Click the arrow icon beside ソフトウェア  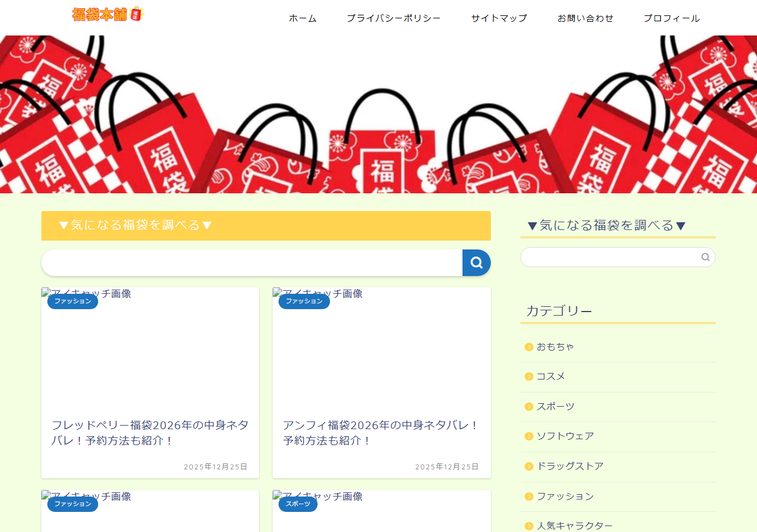(529, 436)
